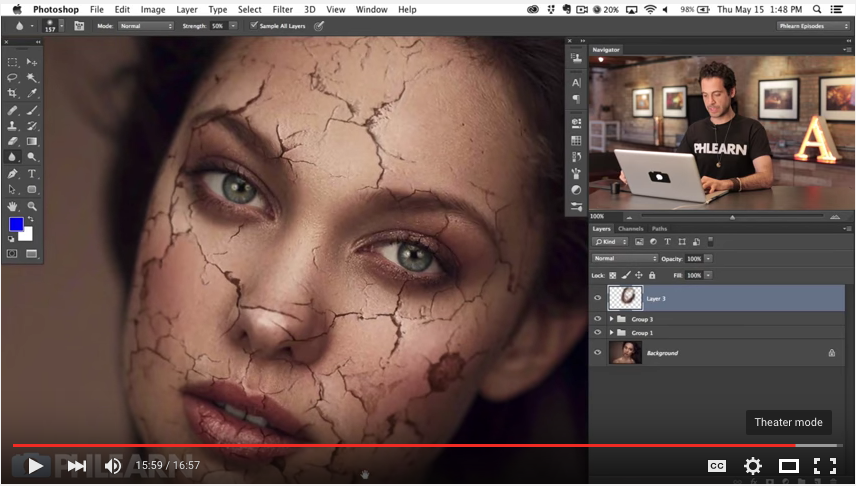The width and height of the screenshot is (856, 486).
Task: Open the Image menu
Action: [153, 9]
